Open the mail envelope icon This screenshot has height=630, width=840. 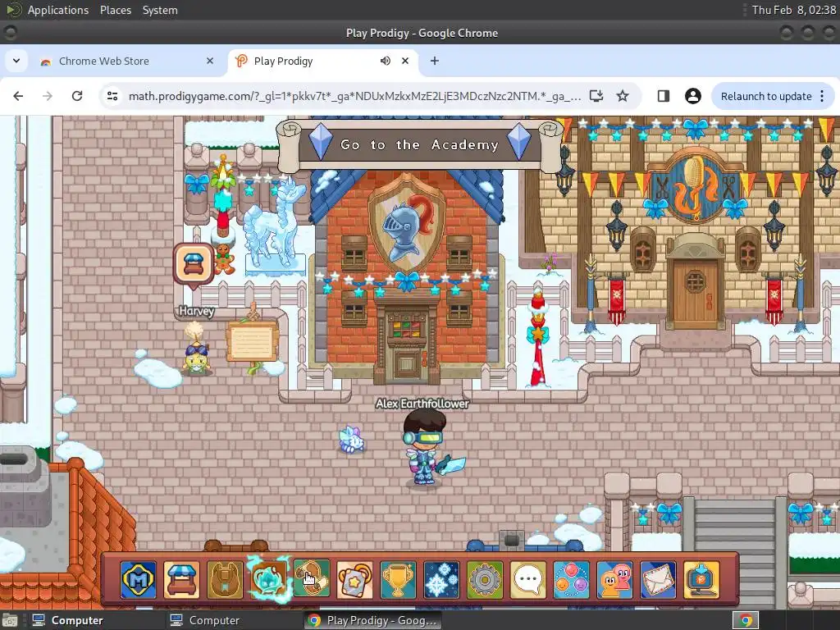(x=659, y=580)
